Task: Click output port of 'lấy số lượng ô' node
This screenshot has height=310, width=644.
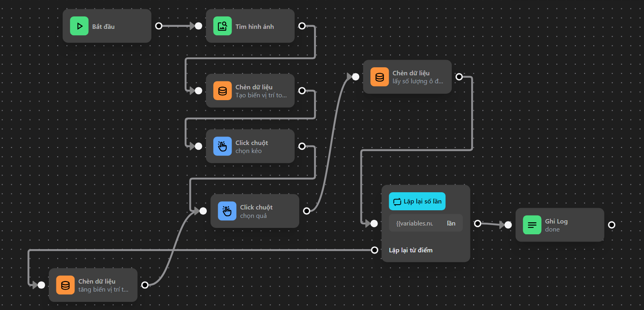Action: [x=459, y=77]
